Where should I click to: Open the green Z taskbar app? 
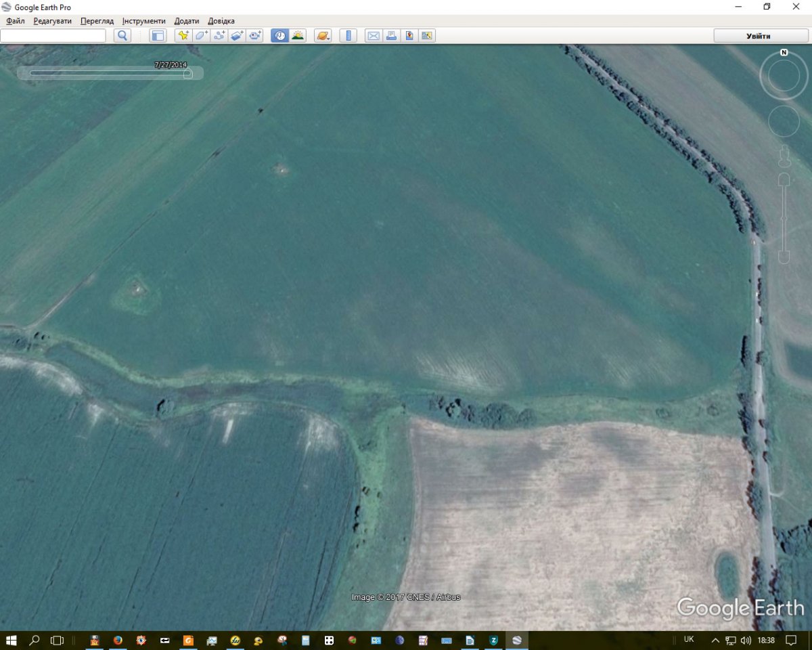[493, 640]
